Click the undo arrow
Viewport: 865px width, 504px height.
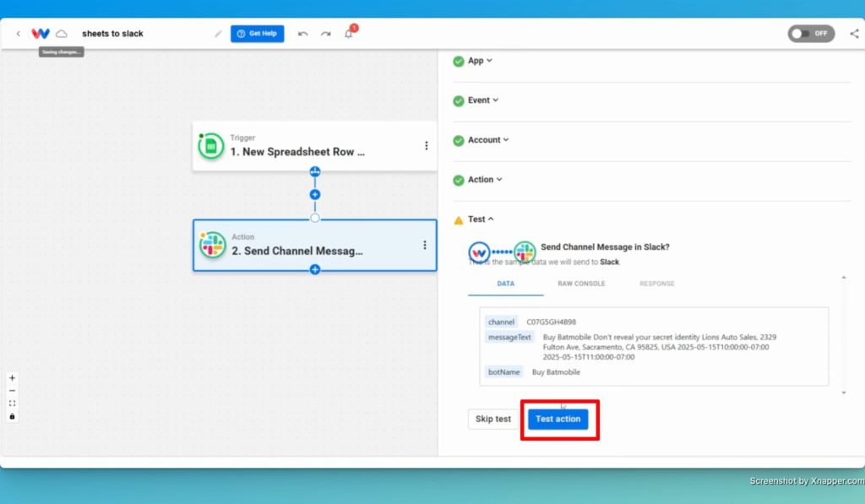tap(303, 34)
